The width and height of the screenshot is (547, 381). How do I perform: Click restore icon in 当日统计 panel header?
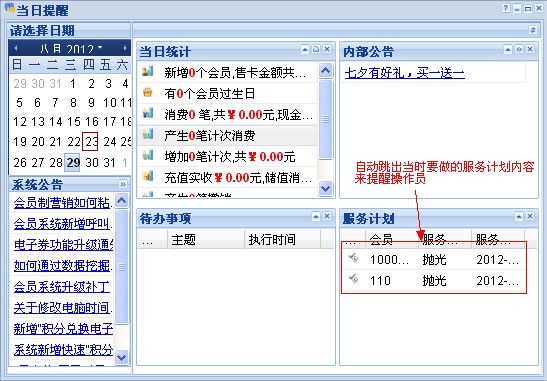click(316, 49)
